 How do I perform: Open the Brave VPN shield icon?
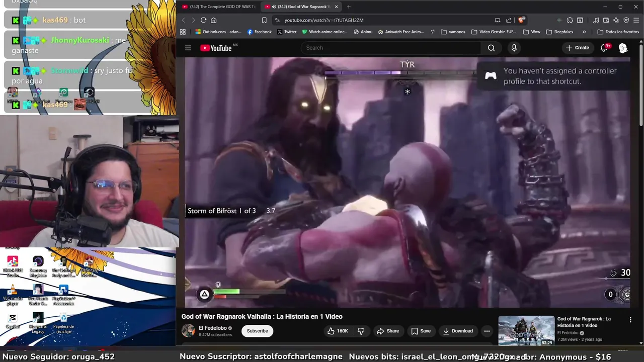(x=626, y=20)
